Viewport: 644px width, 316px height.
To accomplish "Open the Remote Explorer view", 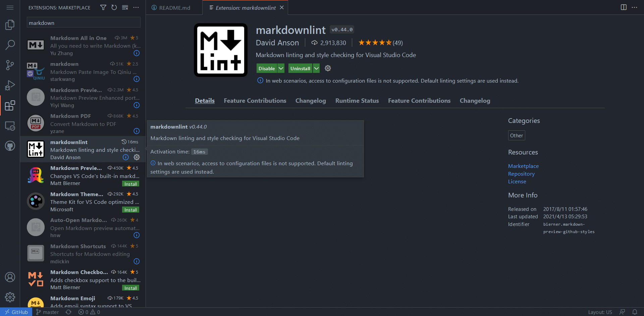I will (10, 126).
